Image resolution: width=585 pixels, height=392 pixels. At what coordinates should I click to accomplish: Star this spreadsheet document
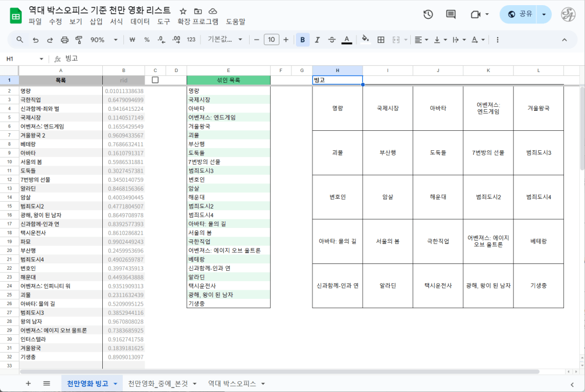pyautogui.click(x=183, y=11)
